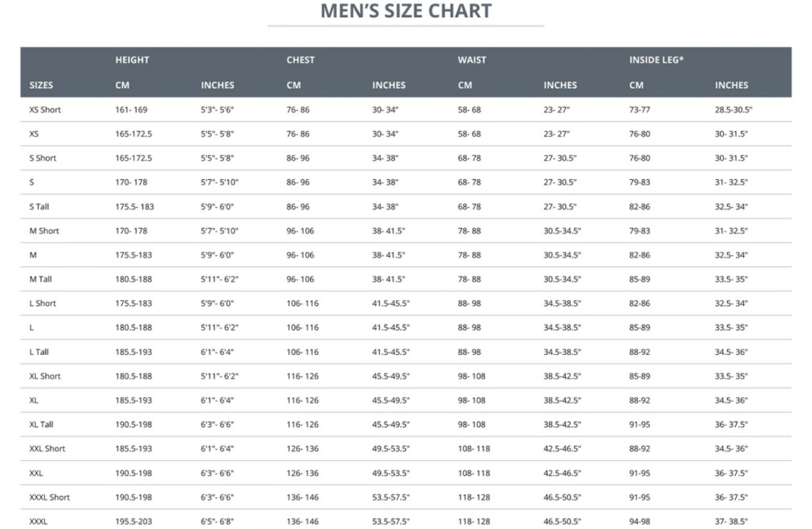Select the WAIST column header
The width and height of the screenshot is (812, 530).
[472, 60]
